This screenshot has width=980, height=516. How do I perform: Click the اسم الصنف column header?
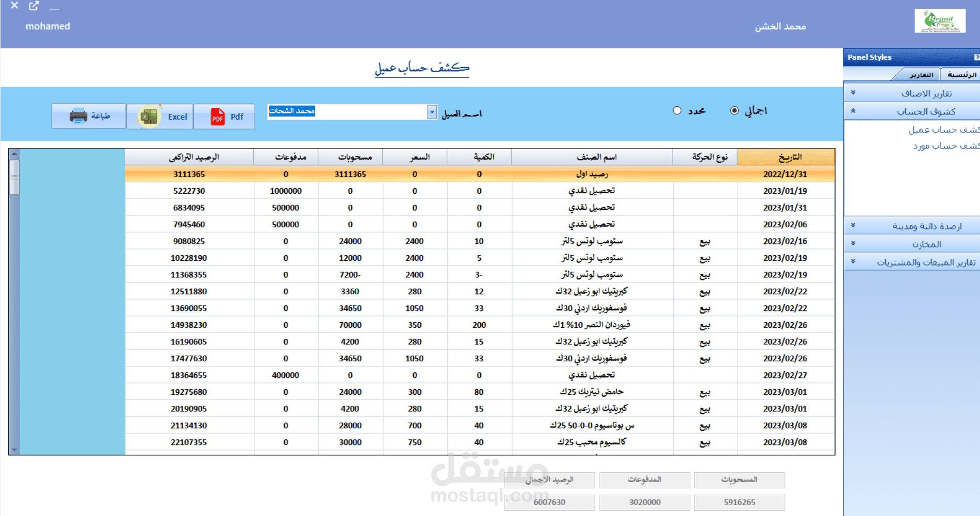click(x=592, y=157)
